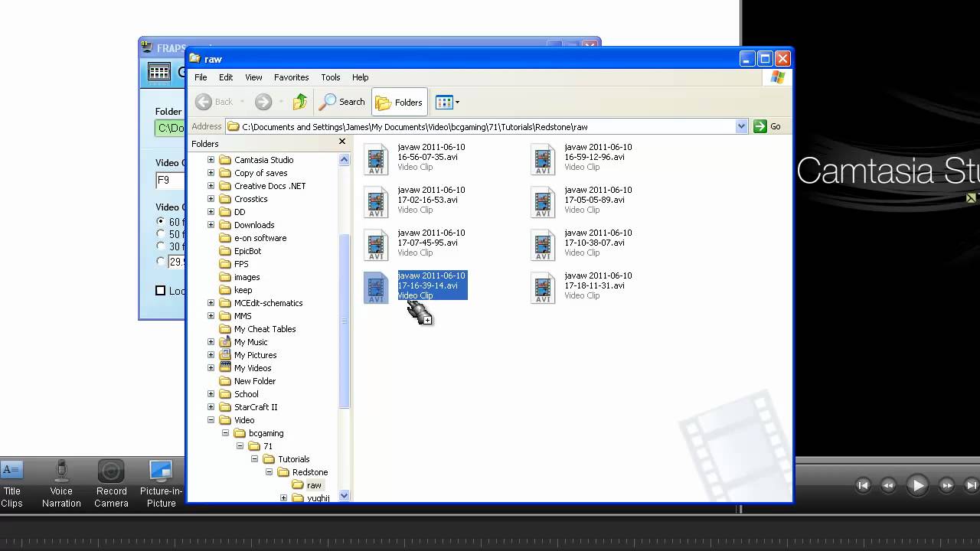Click the Up folder toolbar icon
The width and height of the screenshot is (980, 551).
(x=300, y=102)
